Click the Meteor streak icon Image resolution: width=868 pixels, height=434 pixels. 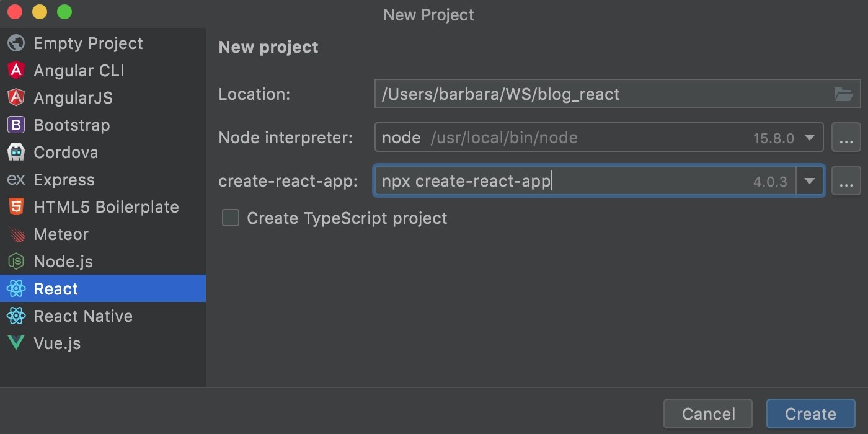coord(16,234)
